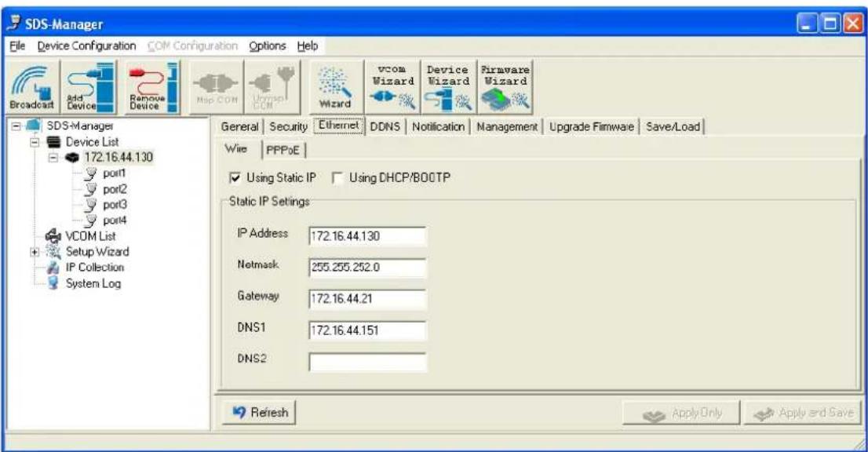Switch to the General tab
The height and width of the screenshot is (452, 868).
click(239, 126)
